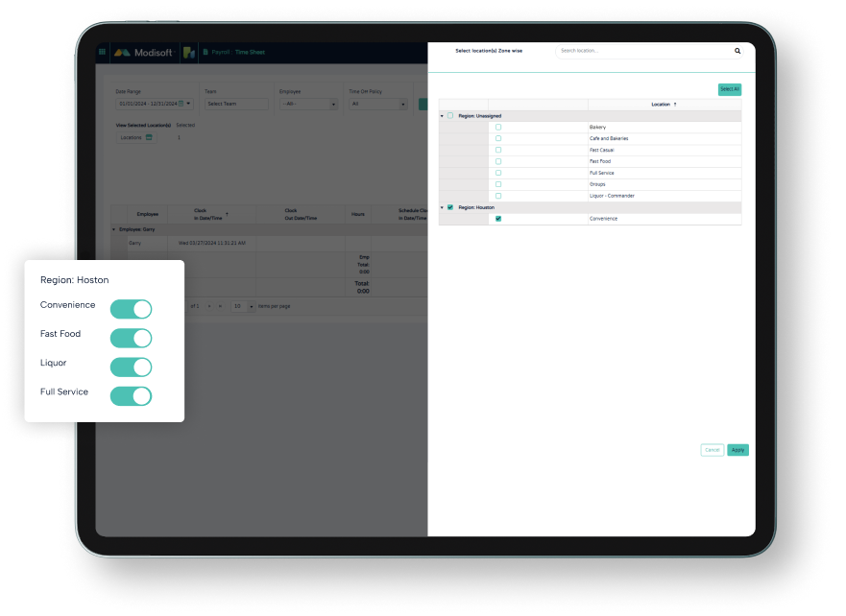Click the 'Region: Hoston' heading text
This screenshot has height=616, width=846.
pyautogui.click(x=75, y=280)
